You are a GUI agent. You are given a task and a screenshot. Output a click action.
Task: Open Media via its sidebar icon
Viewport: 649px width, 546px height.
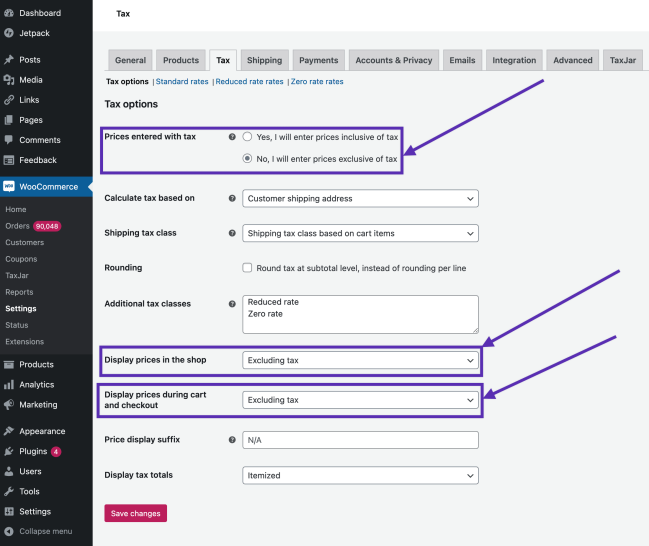point(9,80)
